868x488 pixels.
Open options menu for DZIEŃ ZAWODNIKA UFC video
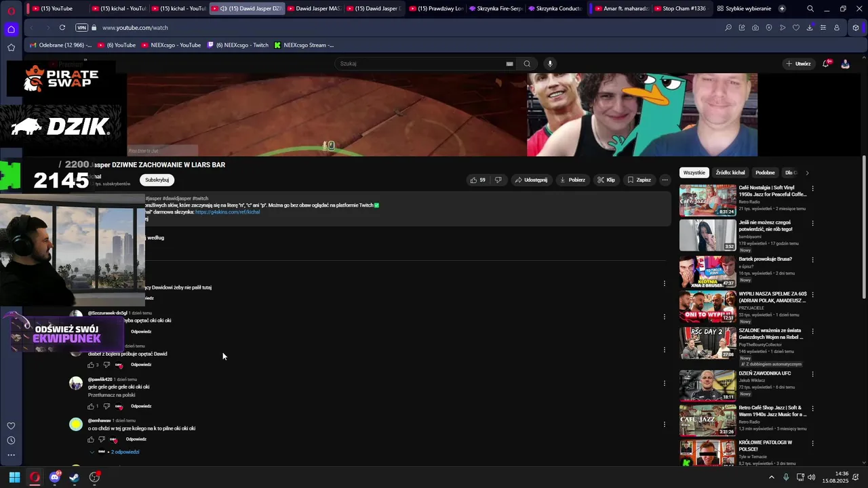[x=812, y=374]
